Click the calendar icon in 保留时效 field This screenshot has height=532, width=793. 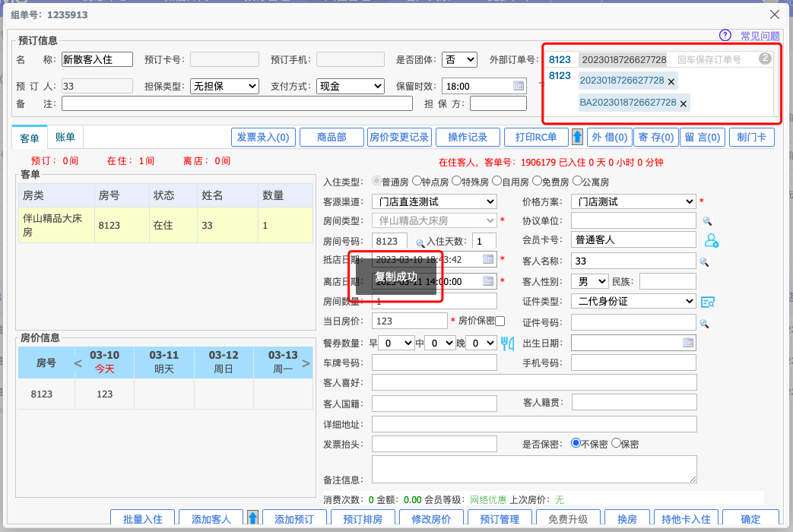519,86
